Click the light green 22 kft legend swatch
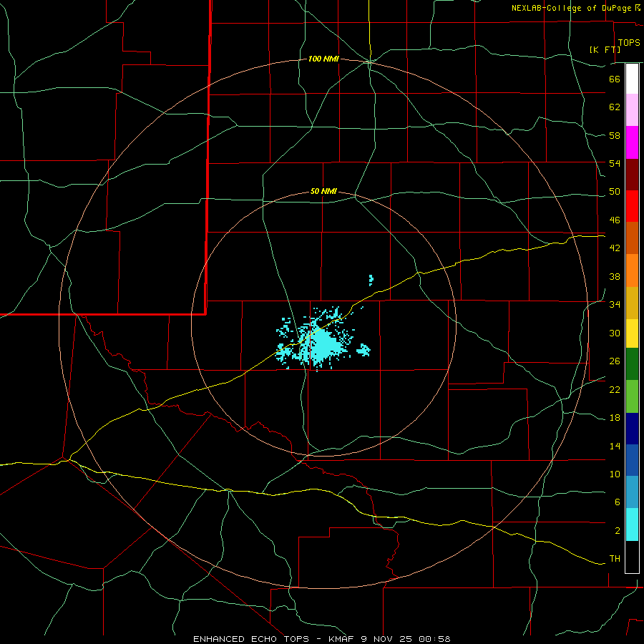Viewport: 644px width, 644px height. pos(632,396)
